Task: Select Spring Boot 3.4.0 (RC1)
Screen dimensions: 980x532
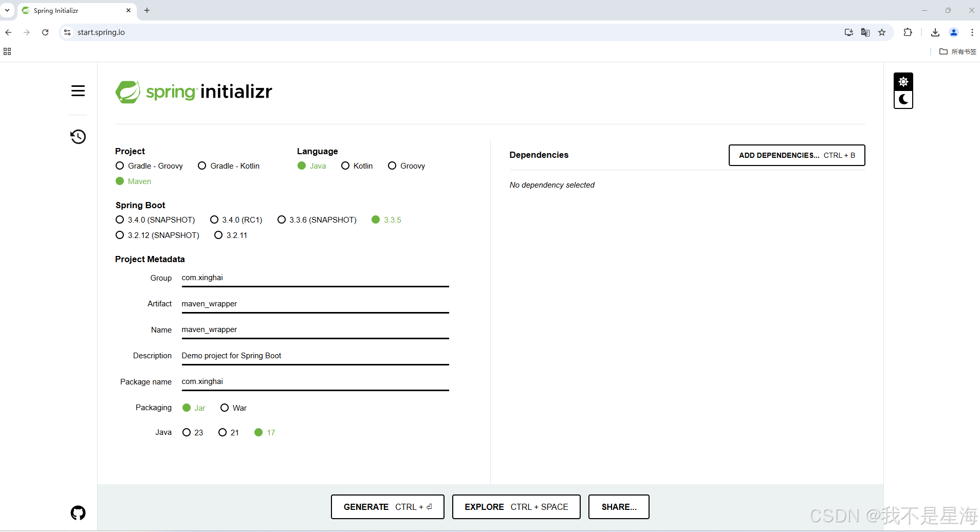Action: 236,220
